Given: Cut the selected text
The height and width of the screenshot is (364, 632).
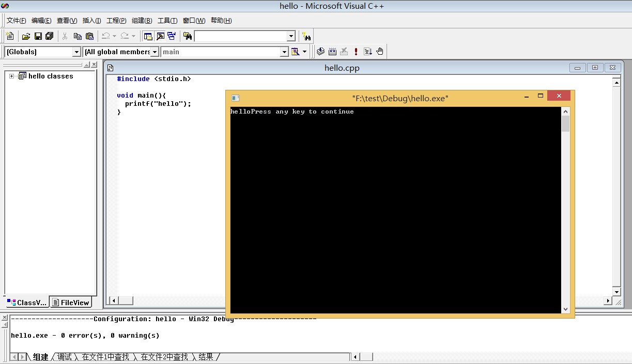Looking at the screenshot, I should 65,36.
